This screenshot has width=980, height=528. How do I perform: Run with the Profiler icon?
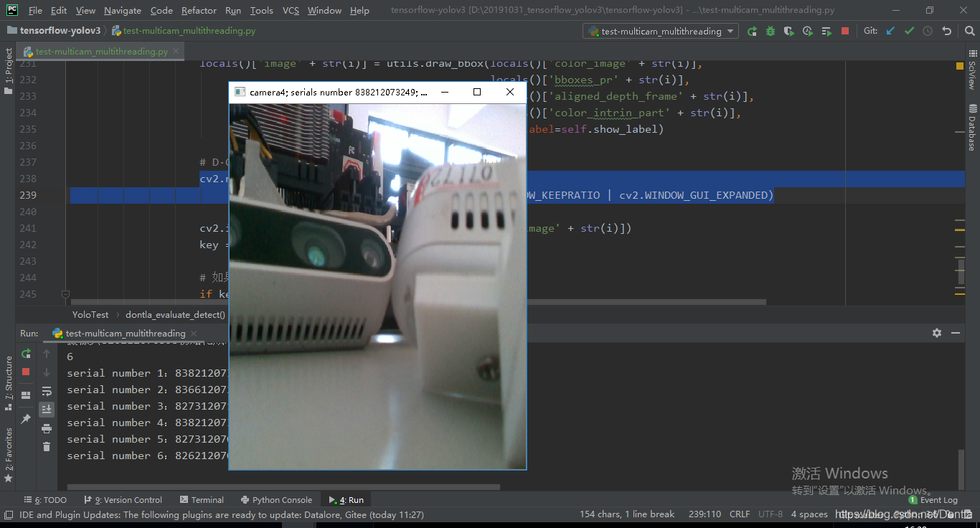807,30
